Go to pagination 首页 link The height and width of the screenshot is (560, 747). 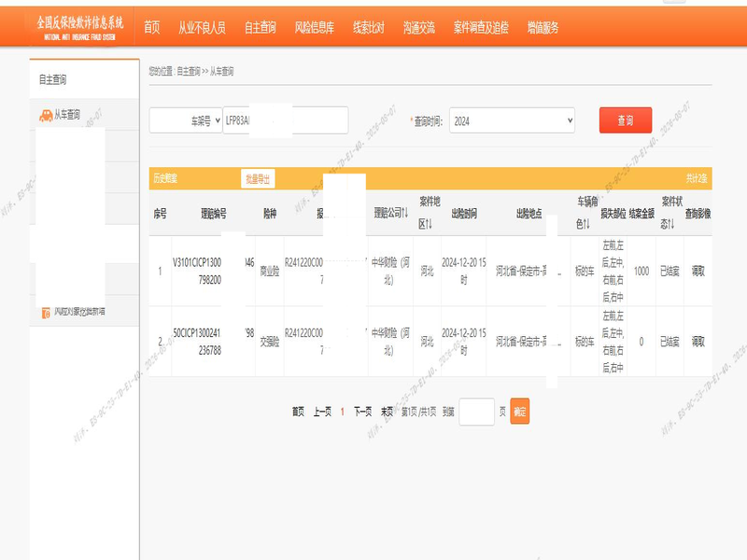298,412
